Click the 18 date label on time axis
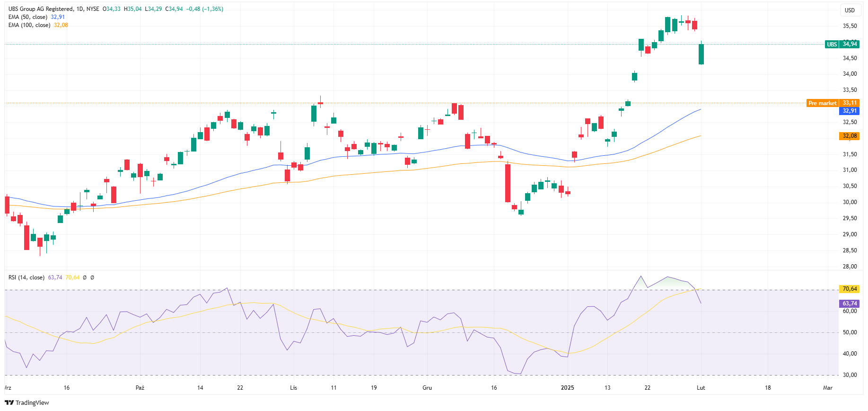This screenshot has width=868, height=411. [768, 388]
